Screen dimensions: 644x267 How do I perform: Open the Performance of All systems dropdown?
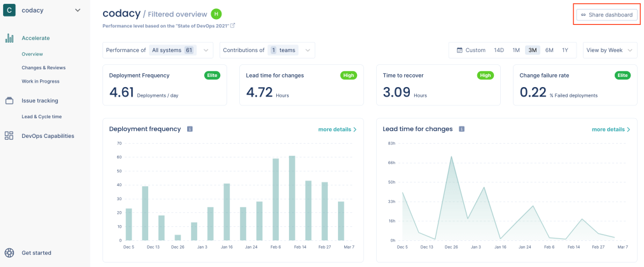158,50
